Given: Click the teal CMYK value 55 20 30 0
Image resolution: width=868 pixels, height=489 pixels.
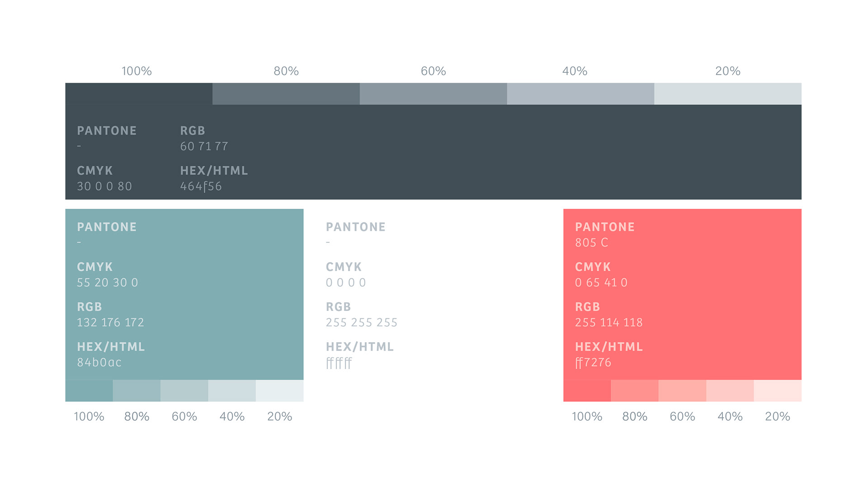Looking at the screenshot, I should point(108,282).
